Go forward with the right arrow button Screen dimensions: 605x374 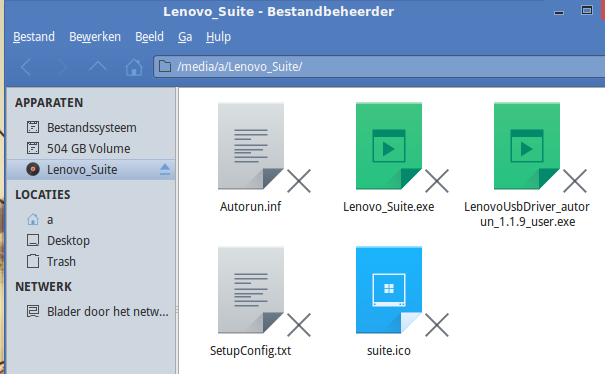(62, 67)
